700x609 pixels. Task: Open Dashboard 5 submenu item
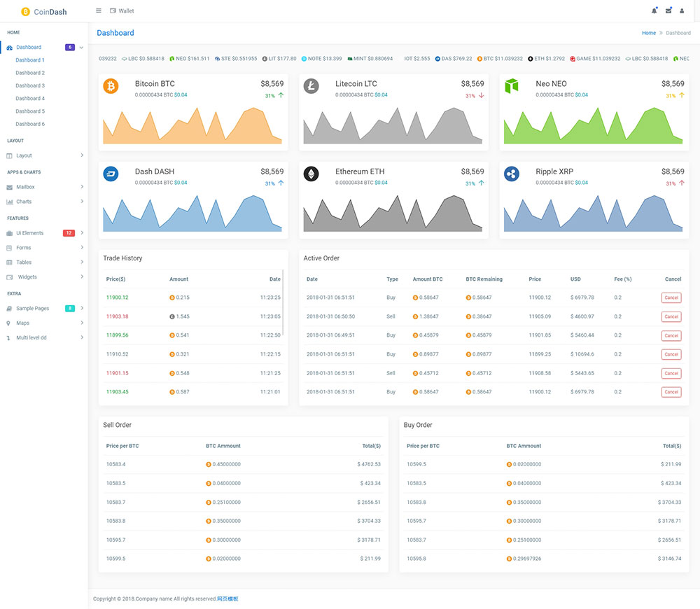pyautogui.click(x=30, y=111)
